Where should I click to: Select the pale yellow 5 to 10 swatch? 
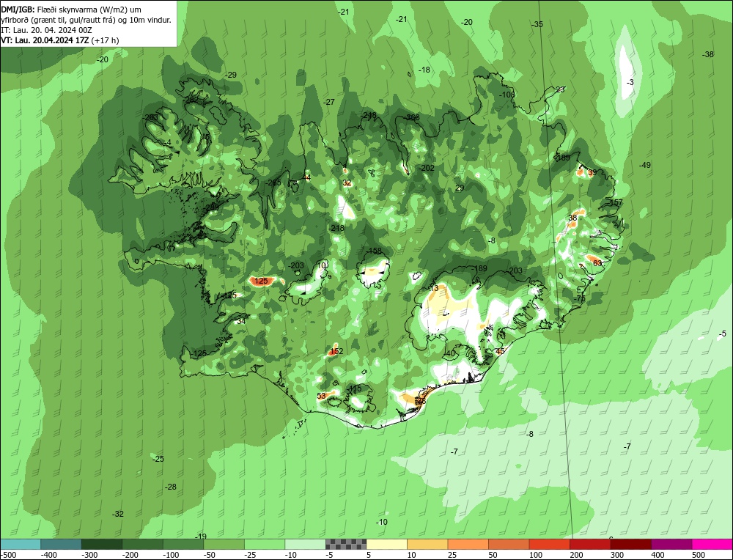coord(386,545)
